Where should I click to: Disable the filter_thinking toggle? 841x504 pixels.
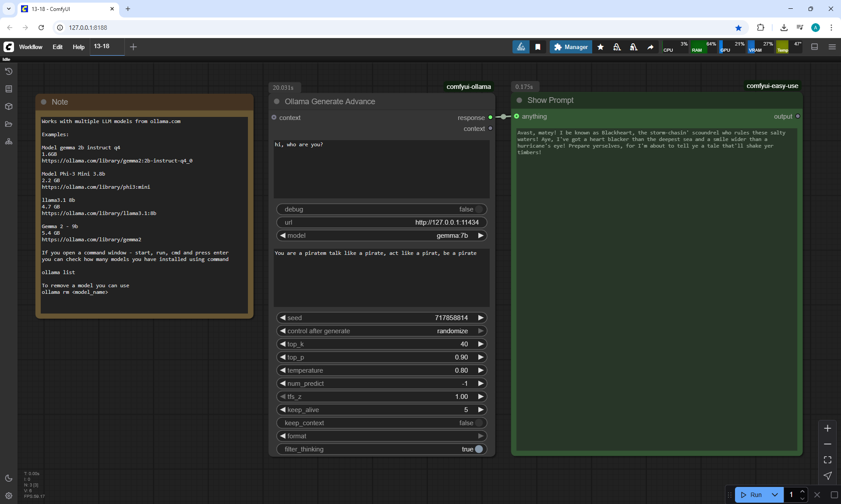click(x=479, y=449)
